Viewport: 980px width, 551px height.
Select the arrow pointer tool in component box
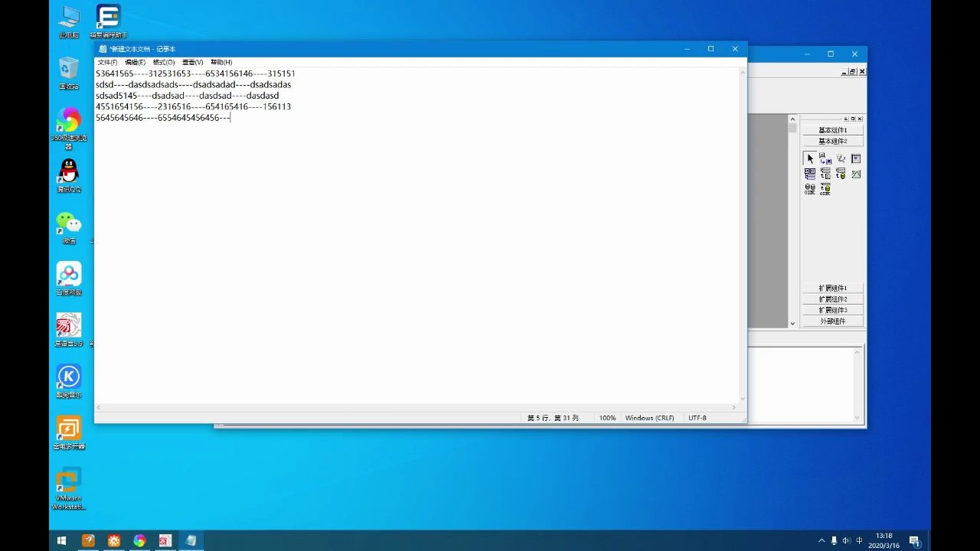[810, 158]
